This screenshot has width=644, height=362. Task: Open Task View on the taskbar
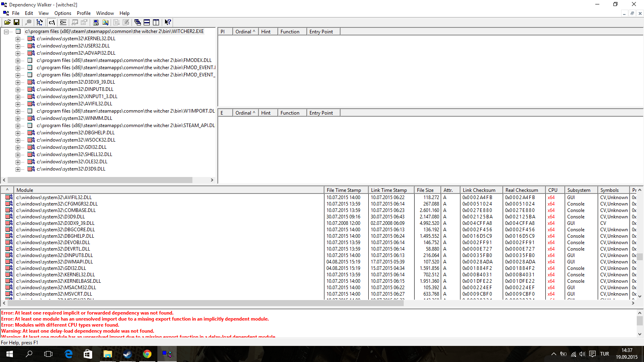pos(48,354)
